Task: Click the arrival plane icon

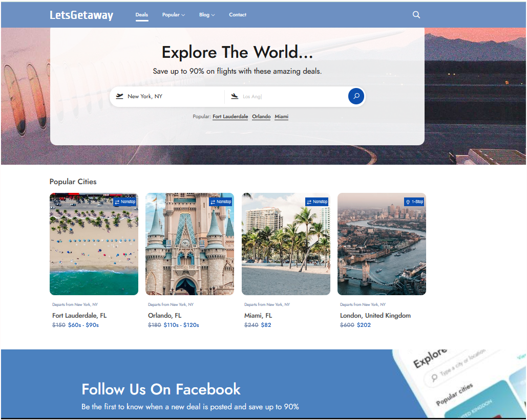Action: 235,96
